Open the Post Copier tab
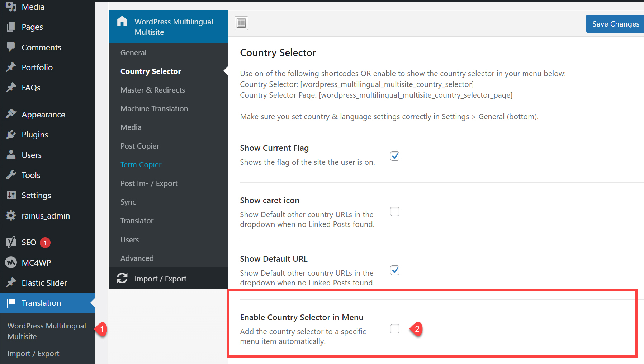 tap(168, 146)
